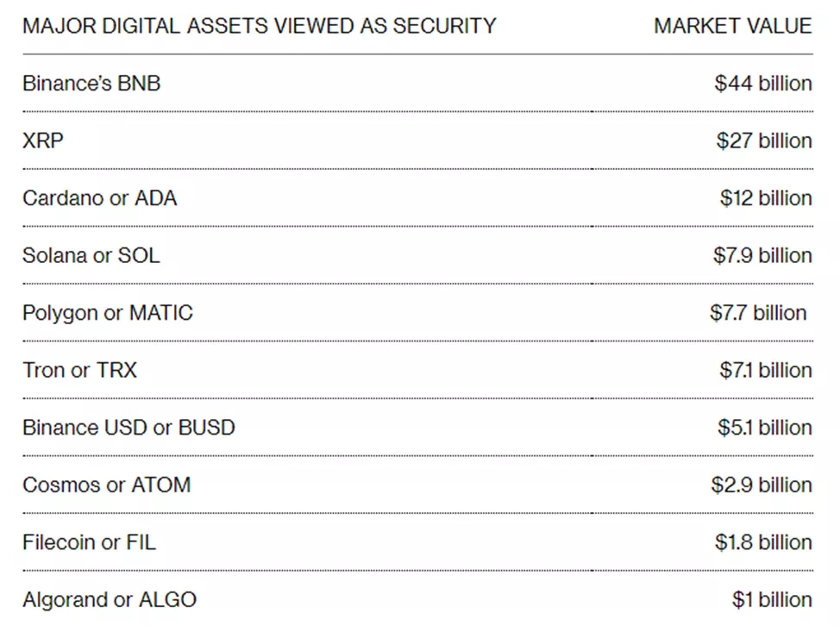The height and width of the screenshot is (626, 840).
Task: Click the $12 billion value
Action: pos(766,198)
